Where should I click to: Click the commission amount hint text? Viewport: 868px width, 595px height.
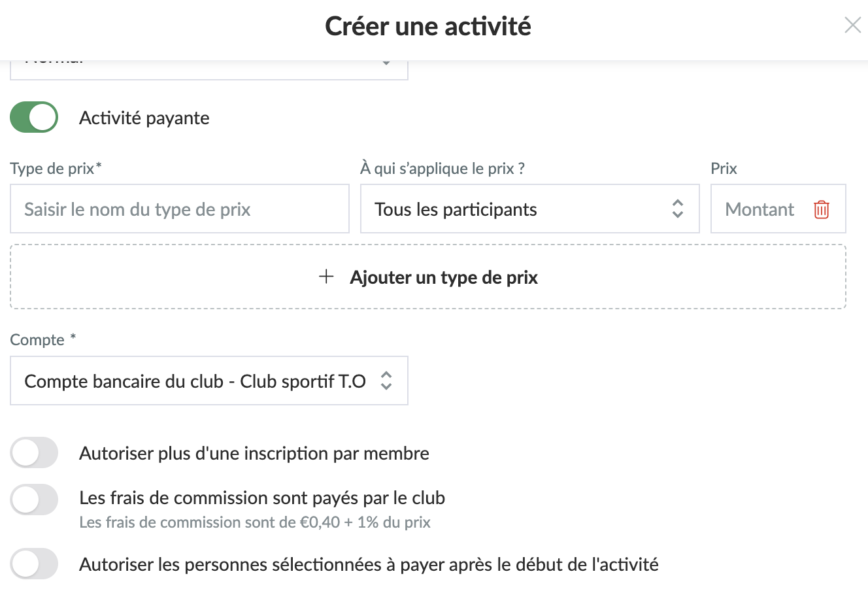coord(255,522)
